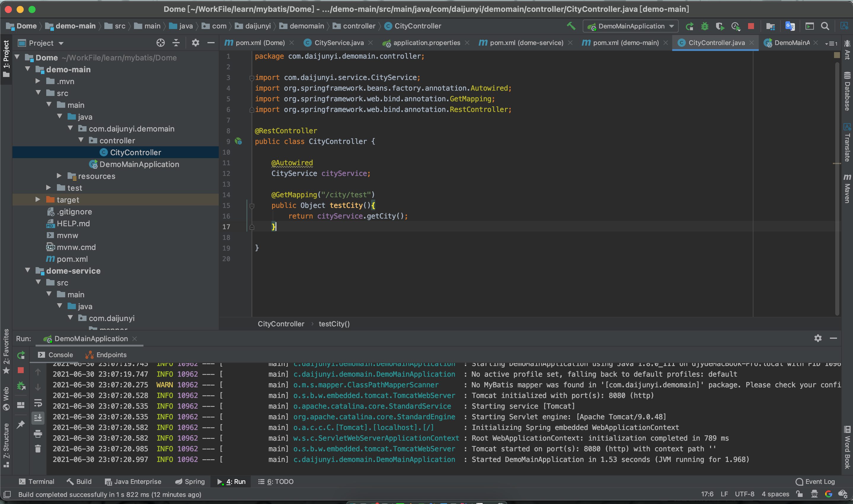
Task: Open Project panel gear settings
Action: [195, 43]
